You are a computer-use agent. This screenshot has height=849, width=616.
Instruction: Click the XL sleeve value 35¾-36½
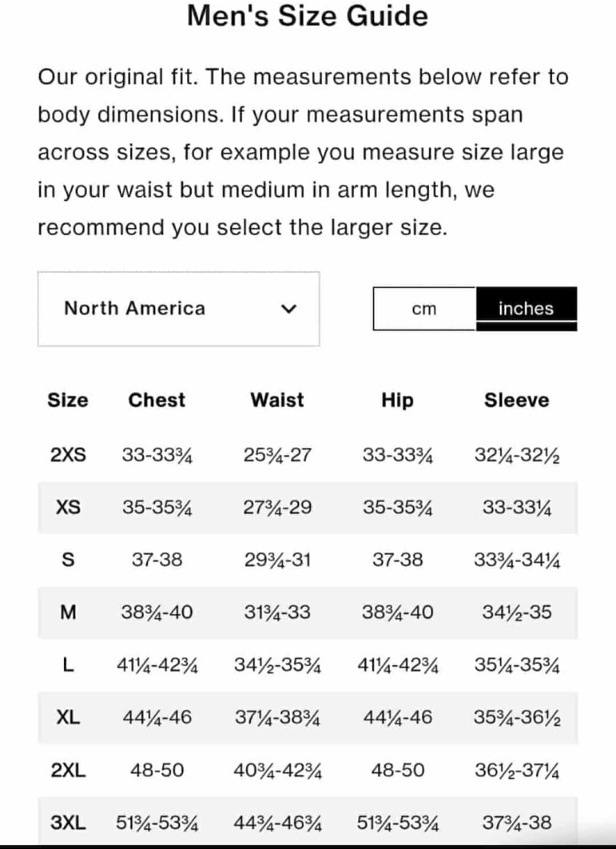[x=517, y=717]
